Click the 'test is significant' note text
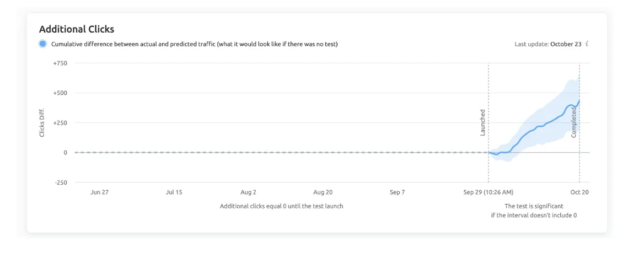The image size is (644, 280). pyautogui.click(x=534, y=211)
